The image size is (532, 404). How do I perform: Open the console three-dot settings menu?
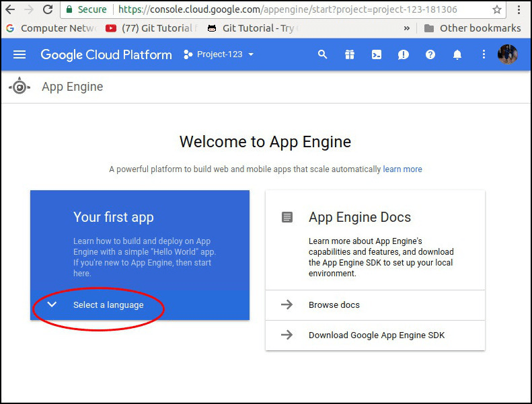point(484,54)
